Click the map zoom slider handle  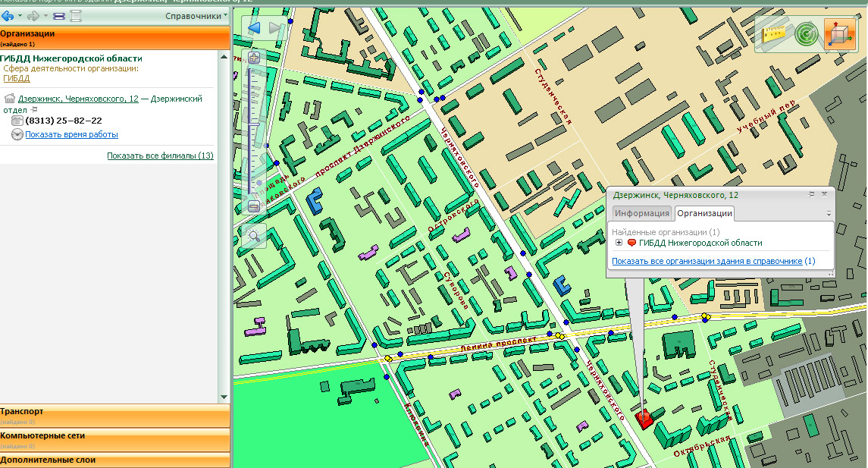pyautogui.click(x=254, y=125)
